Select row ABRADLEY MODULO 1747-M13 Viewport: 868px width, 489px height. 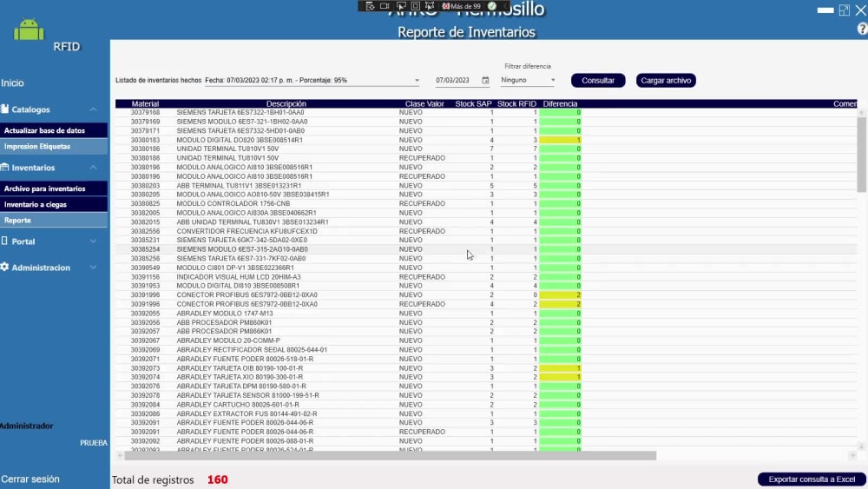(486, 314)
